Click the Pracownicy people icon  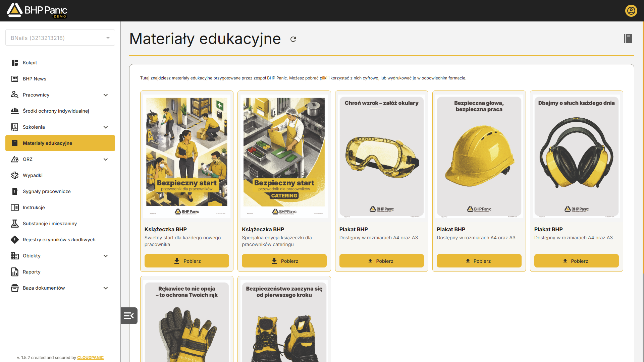click(14, 95)
